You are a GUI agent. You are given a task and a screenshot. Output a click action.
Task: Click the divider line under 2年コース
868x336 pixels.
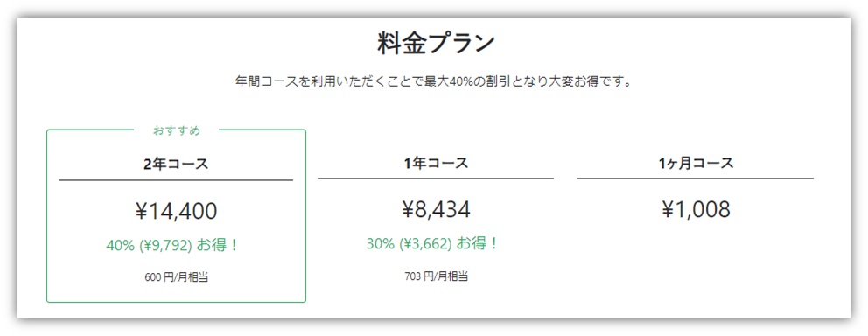[176, 180]
